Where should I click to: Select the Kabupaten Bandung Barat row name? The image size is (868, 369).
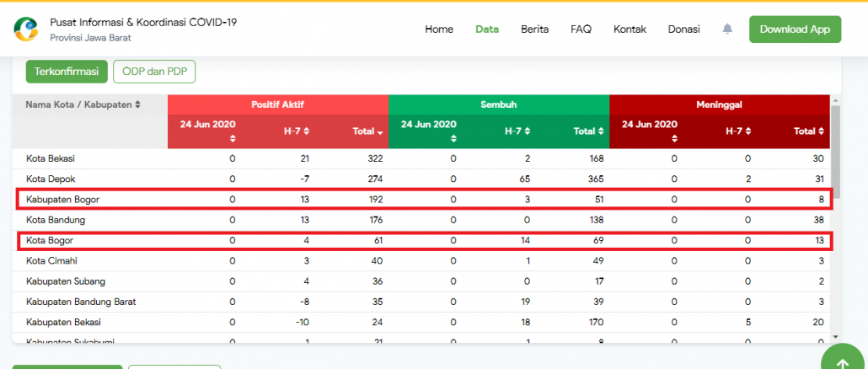[x=81, y=302]
